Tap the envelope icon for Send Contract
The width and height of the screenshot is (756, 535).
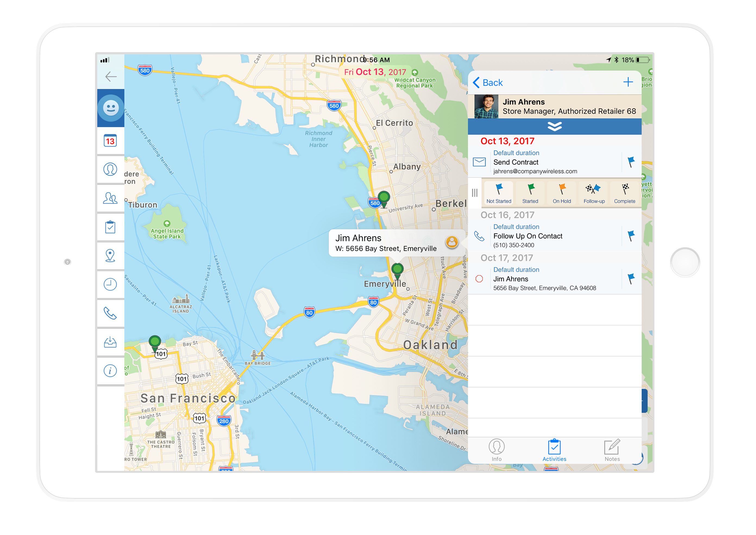pos(479,162)
